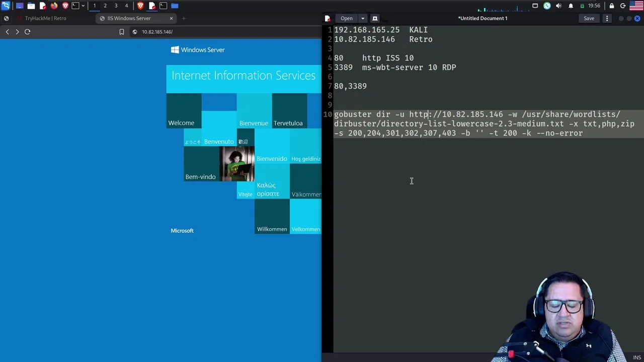Save the untitled document
This screenshot has height=362, width=644.
pos(589,19)
